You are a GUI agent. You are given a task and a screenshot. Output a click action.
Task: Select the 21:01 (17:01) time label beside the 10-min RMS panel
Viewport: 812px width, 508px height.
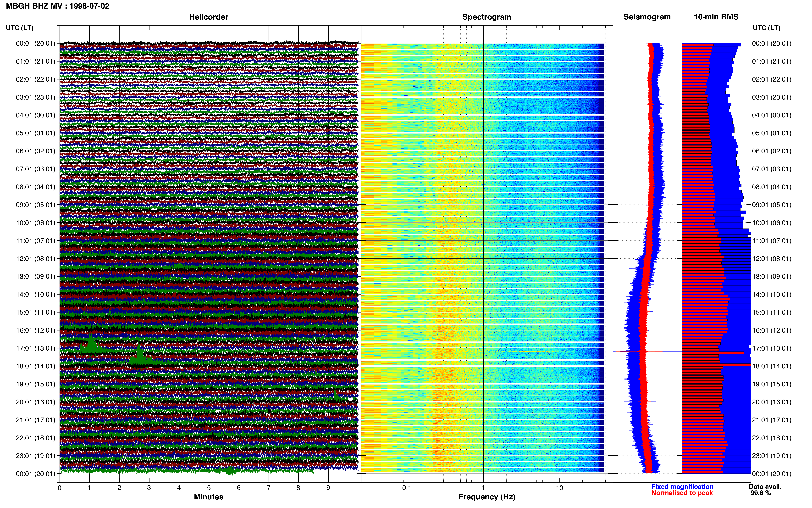tap(772, 420)
